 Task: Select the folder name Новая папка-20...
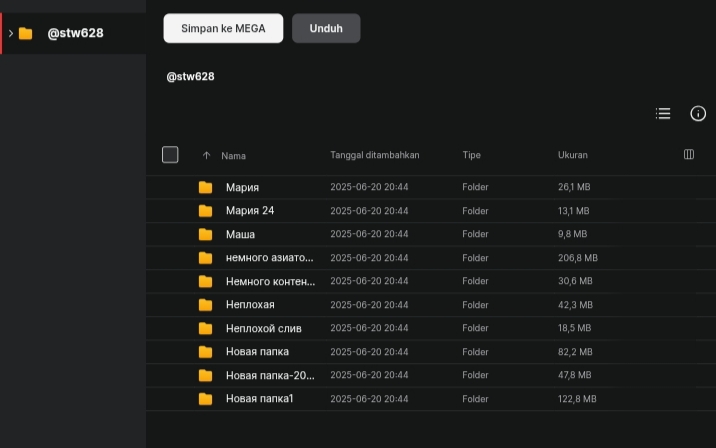[270, 375]
